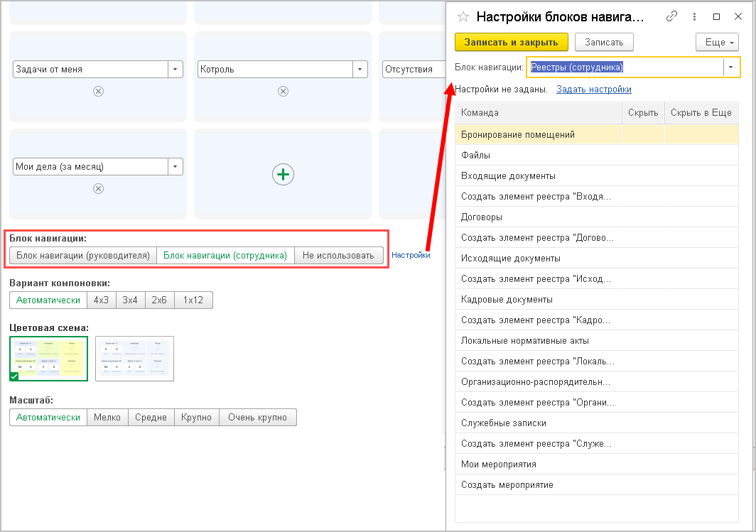
Task: Select Кадровые документы row
Action: tap(597, 300)
